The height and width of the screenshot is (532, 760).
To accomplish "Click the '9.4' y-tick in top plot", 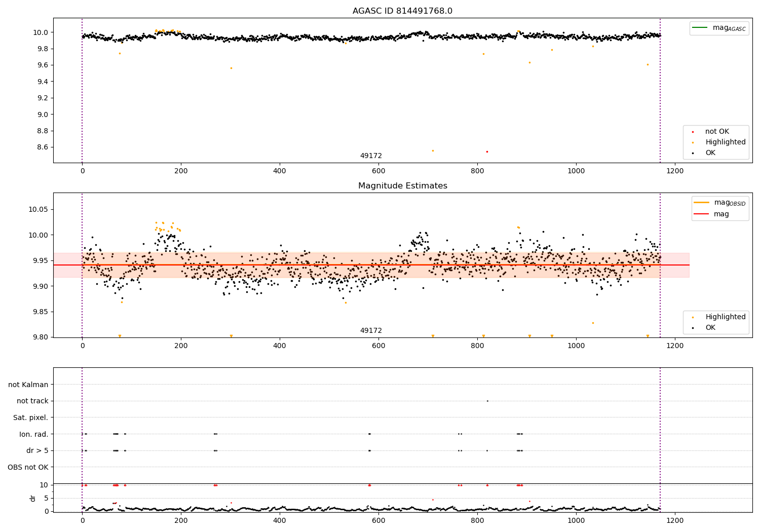I will click(43, 82).
